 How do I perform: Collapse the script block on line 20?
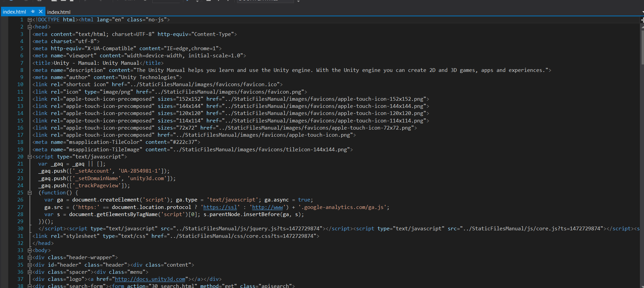(x=30, y=157)
